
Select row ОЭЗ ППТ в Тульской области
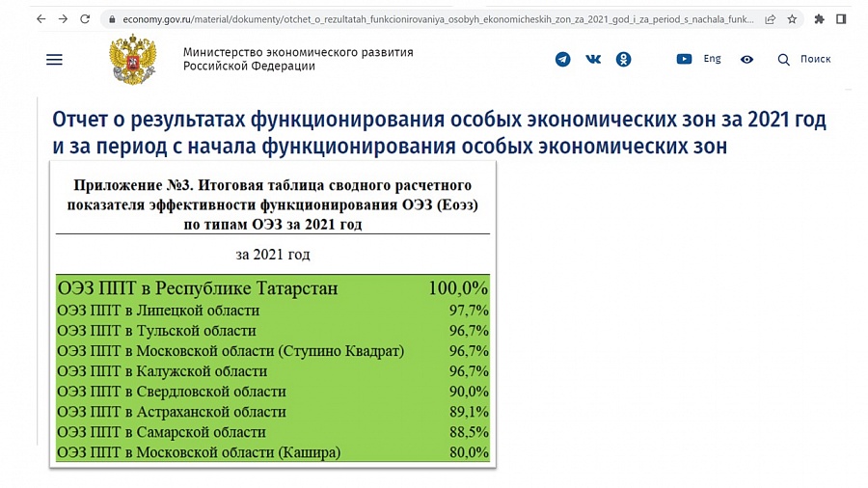[x=272, y=331]
